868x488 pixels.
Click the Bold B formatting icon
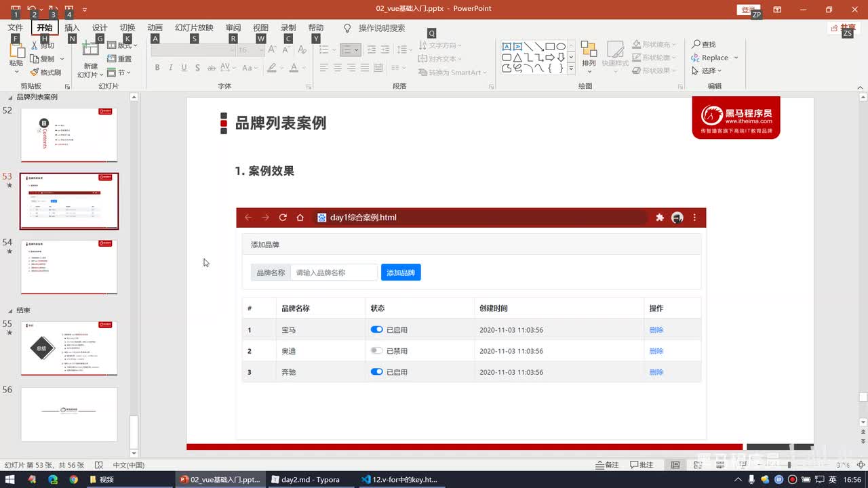[157, 68]
